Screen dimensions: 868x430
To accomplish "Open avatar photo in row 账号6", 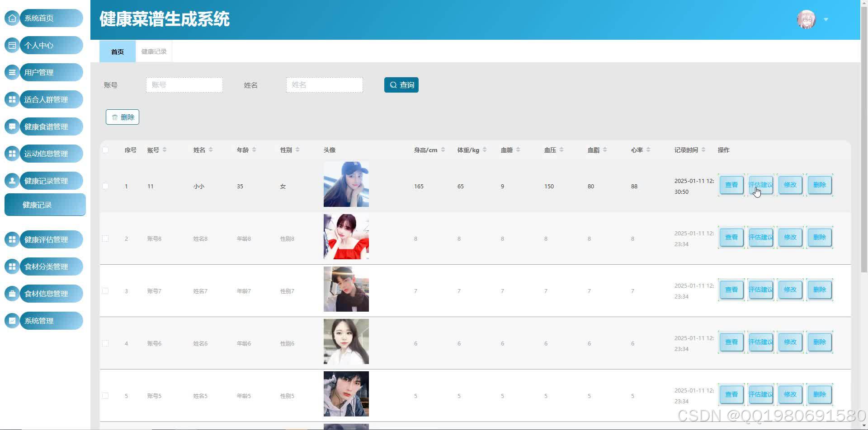I will (x=346, y=341).
